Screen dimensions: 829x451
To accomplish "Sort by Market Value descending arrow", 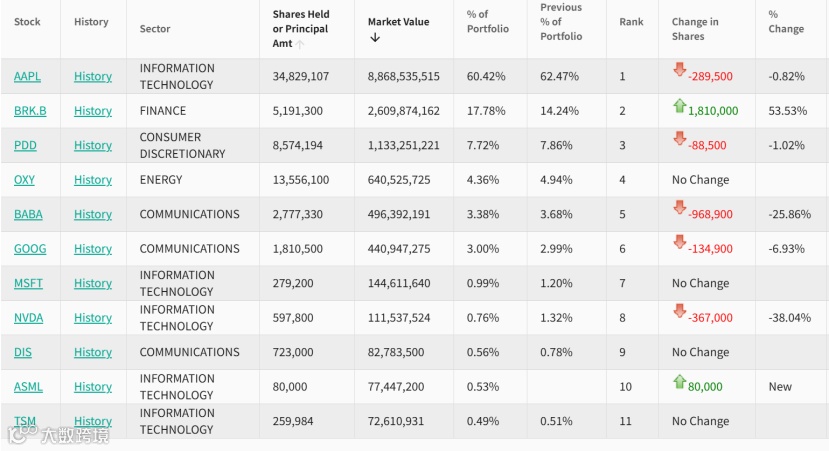I will (x=375, y=38).
